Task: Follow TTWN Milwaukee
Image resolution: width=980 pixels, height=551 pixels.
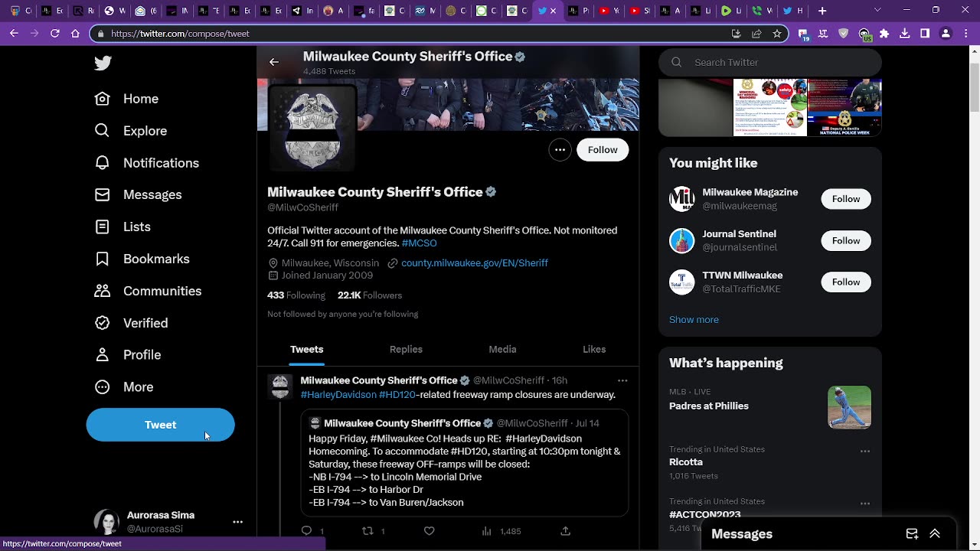Action: [x=846, y=282]
